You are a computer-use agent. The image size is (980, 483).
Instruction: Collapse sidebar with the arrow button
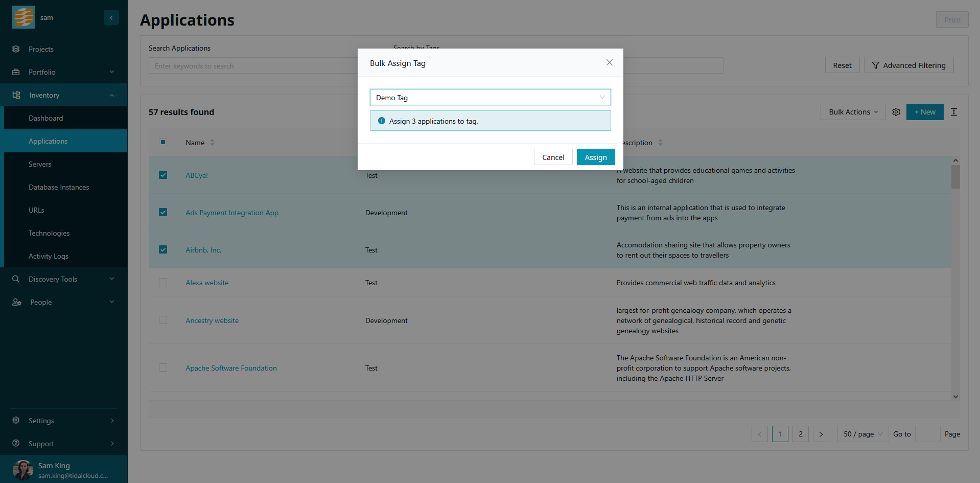[111, 17]
